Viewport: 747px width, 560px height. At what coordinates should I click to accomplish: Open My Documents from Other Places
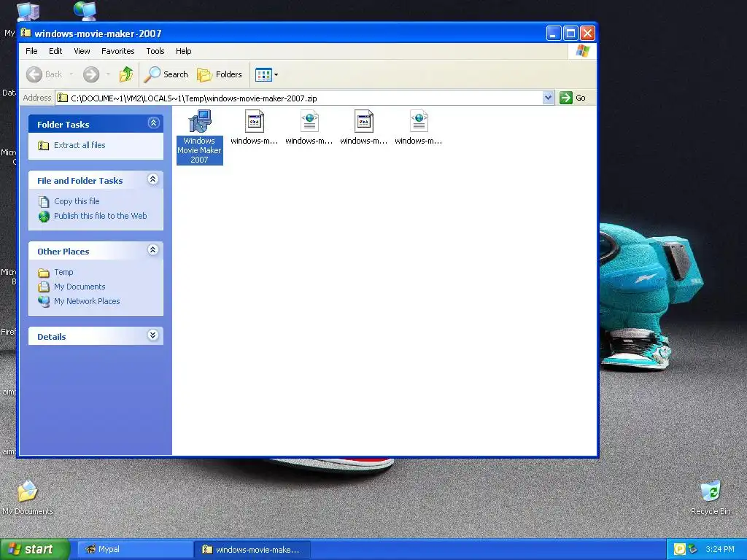pos(80,287)
